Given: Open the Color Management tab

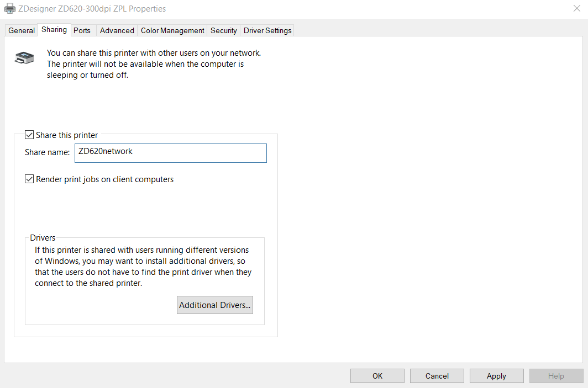Looking at the screenshot, I should pyautogui.click(x=172, y=30).
